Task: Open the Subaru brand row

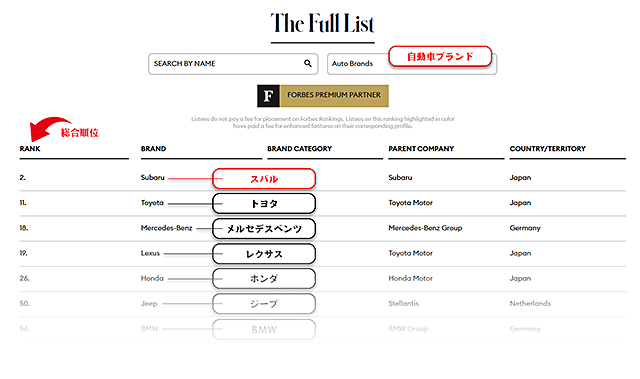Action: 322,178
